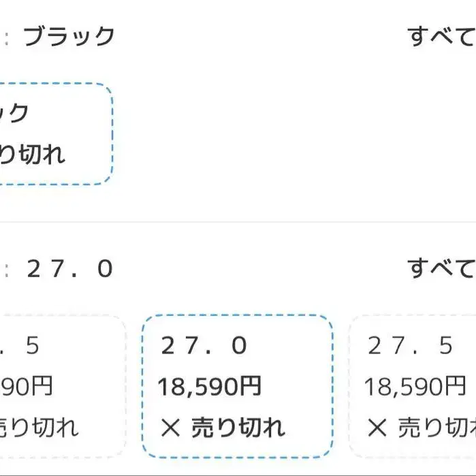Click the price in the leftmost size card
The width and height of the screenshot is (476, 476).
tap(26, 387)
